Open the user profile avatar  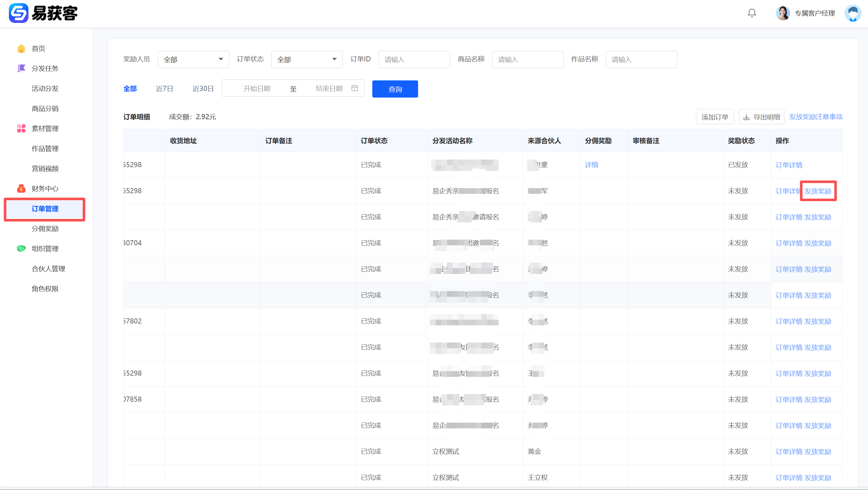click(852, 13)
